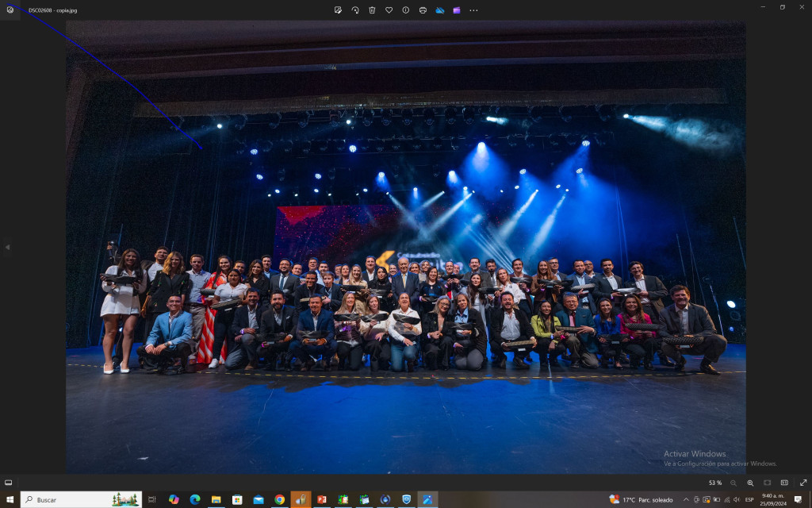
Task: Click the actual size 1:1 icon
Action: point(784,483)
